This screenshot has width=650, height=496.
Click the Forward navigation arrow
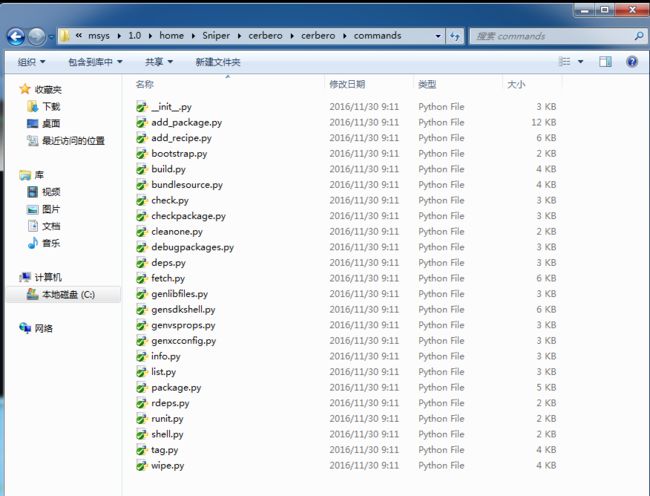coord(36,36)
